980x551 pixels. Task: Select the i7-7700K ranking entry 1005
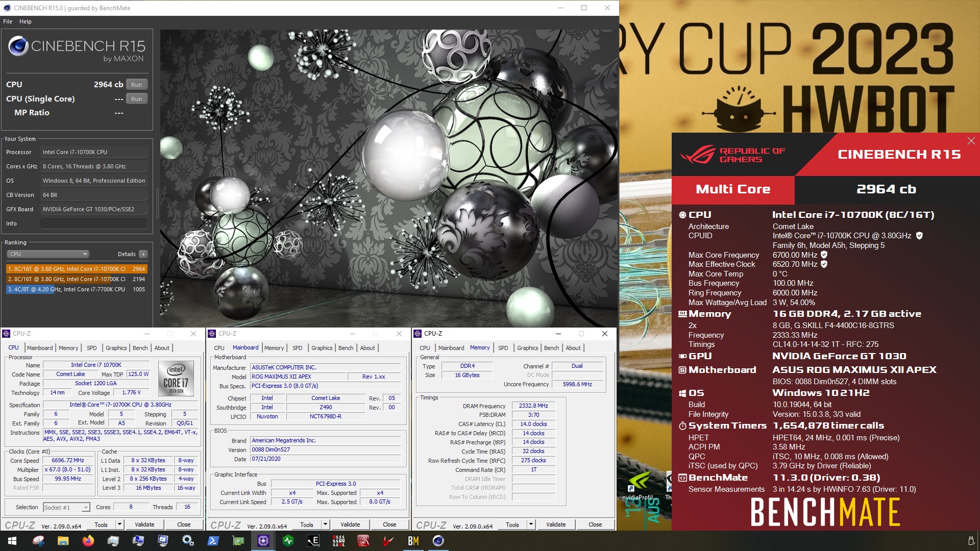click(77, 289)
